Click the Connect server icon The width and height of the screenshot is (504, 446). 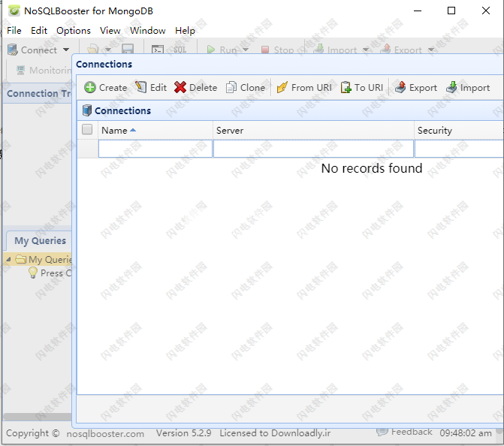[13, 50]
